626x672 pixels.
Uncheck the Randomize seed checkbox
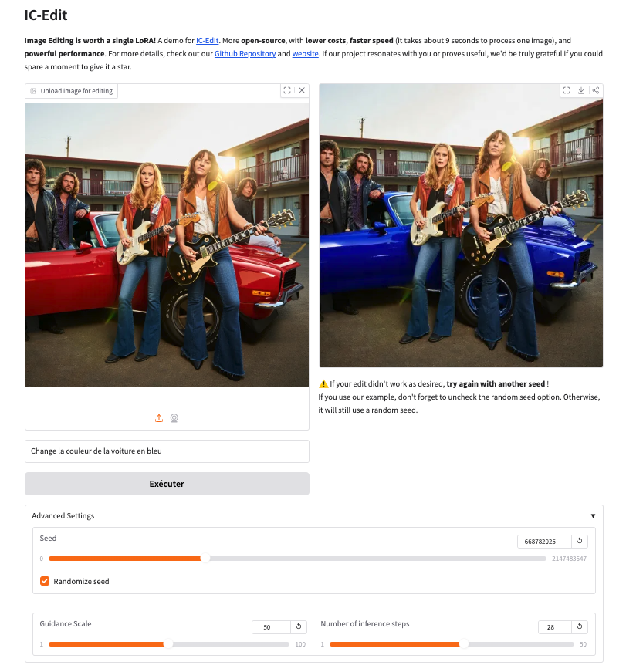45,581
